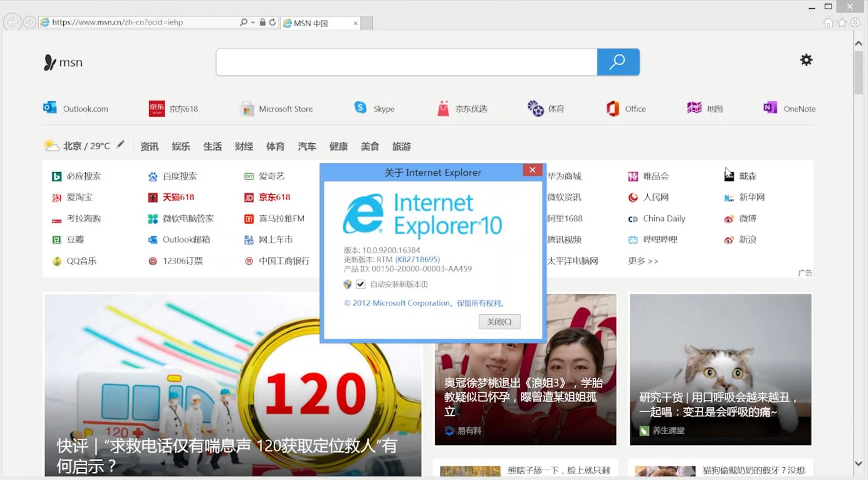Click the lock security icon in address bar
The height and width of the screenshot is (480, 868).
[263, 22]
